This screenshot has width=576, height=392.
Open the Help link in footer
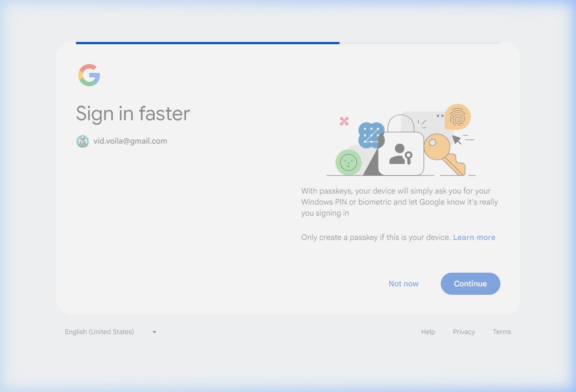click(428, 332)
